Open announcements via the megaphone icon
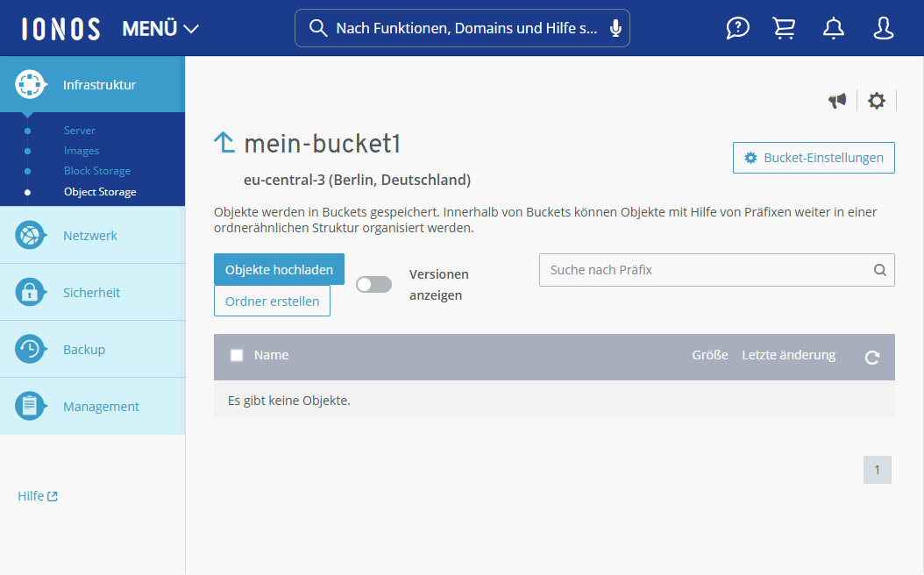 837,100
